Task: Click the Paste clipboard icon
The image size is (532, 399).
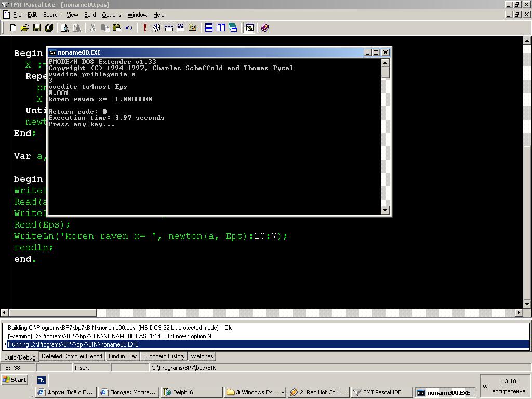Action: 117,28
